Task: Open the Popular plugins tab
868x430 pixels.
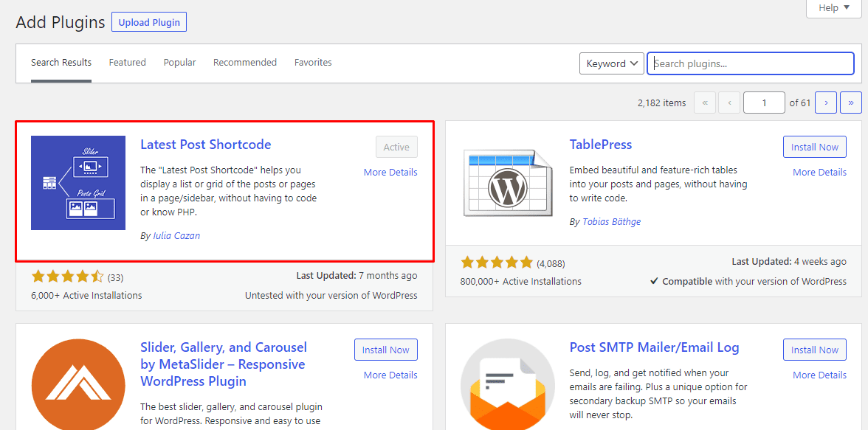Action: coord(179,63)
